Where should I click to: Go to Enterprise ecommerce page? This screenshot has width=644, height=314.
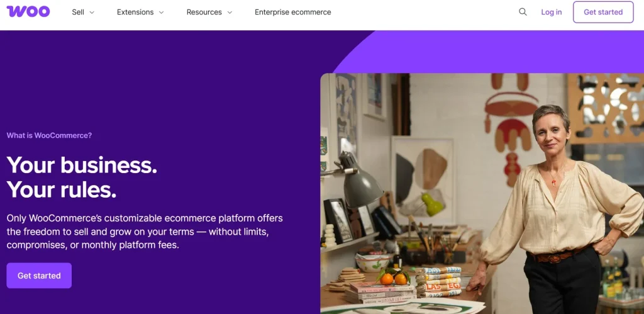293,12
